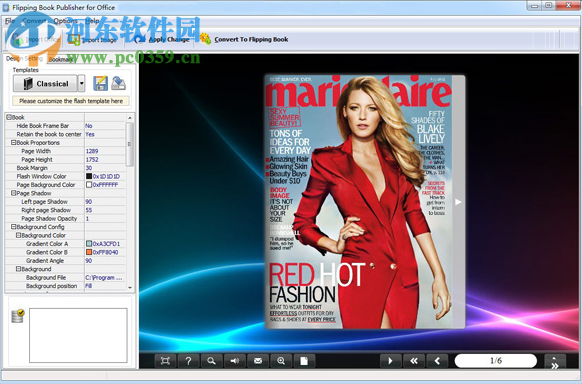This screenshot has height=384, width=582.
Task: Click the 'Please customize the flash template here' note
Action: [x=71, y=101]
